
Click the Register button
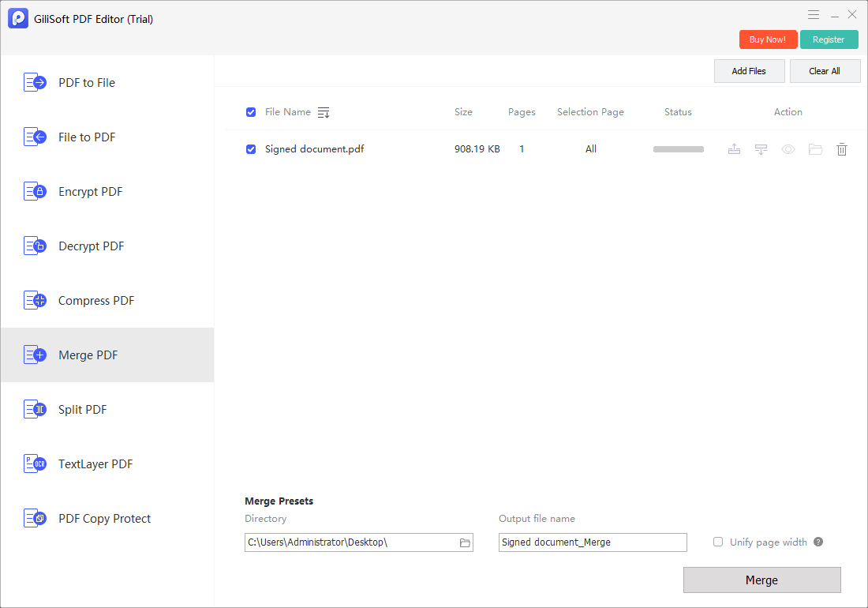[829, 39]
